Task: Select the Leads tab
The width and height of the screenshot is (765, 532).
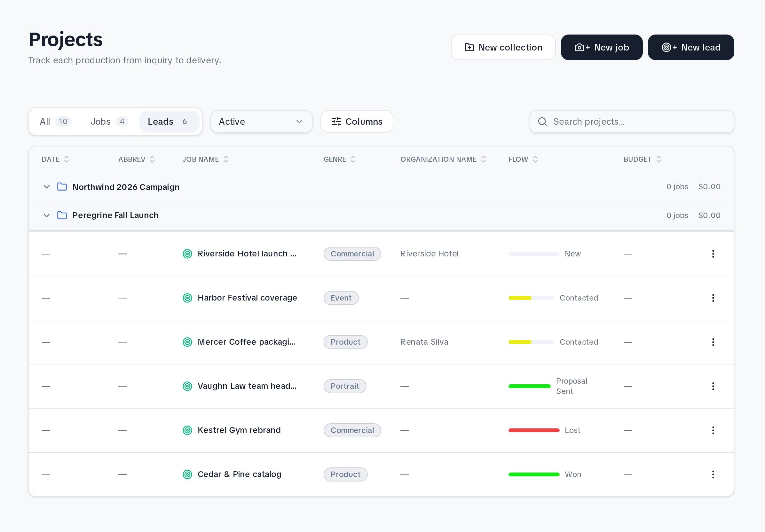Action: pos(169,121)
